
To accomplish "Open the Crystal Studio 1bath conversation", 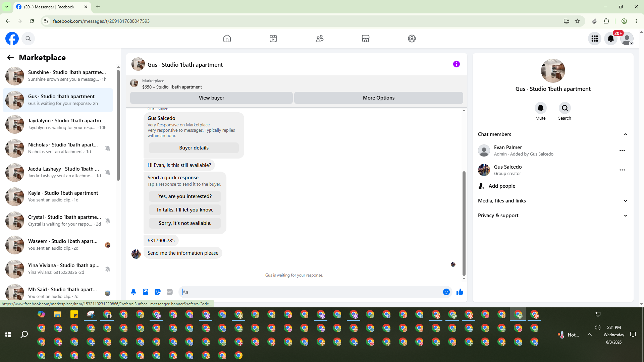I will click(x=58, y=221).
